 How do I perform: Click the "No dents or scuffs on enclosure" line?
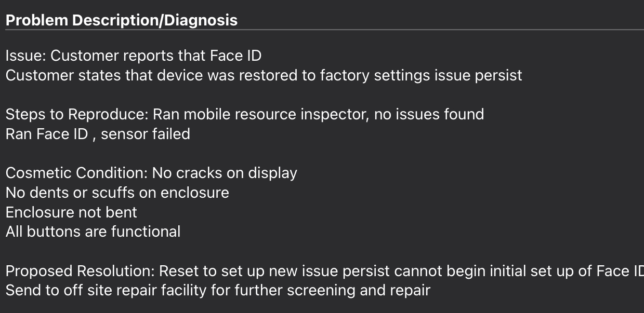117,193
